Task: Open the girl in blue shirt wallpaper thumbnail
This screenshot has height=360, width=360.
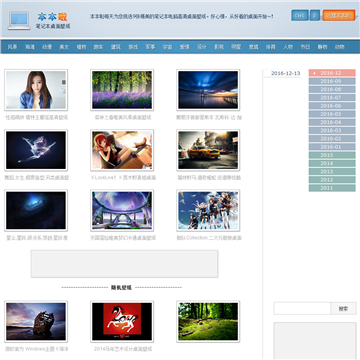Action: click(36, 90)
